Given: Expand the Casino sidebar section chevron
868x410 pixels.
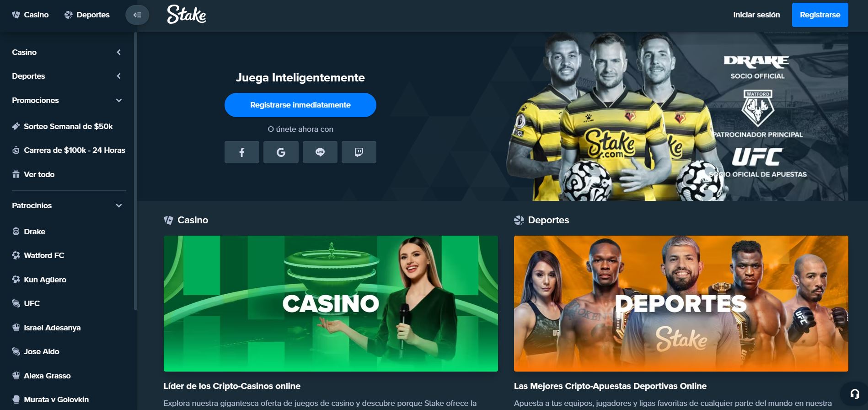Looking at the screenshot, I should click(119, 52).
